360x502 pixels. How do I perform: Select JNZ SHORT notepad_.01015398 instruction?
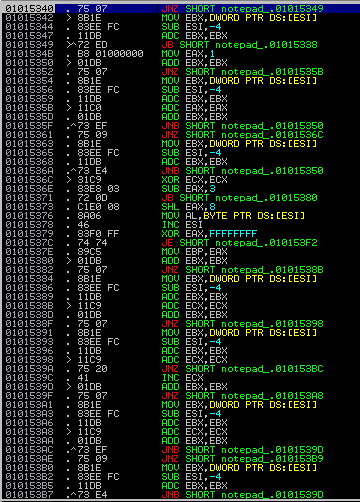pyautogui.click(x=242, y=323)
